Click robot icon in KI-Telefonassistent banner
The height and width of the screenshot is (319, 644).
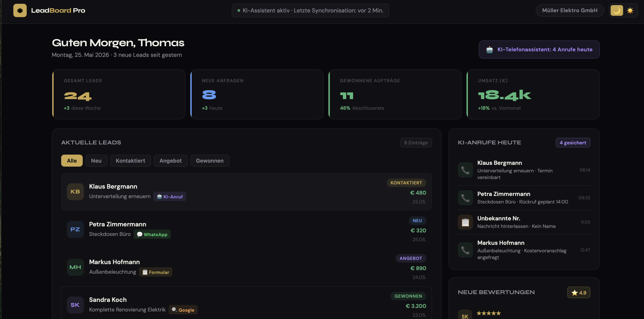click(x=489, y=50)
